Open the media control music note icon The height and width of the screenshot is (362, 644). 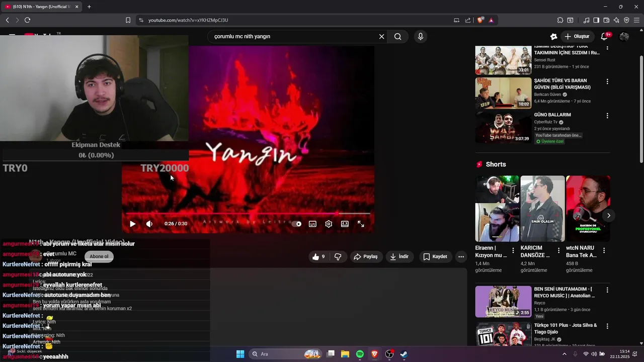point(586,20)
